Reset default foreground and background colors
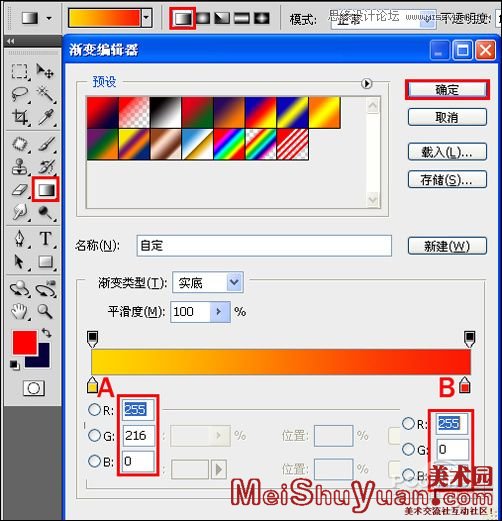 pos(14,365)
